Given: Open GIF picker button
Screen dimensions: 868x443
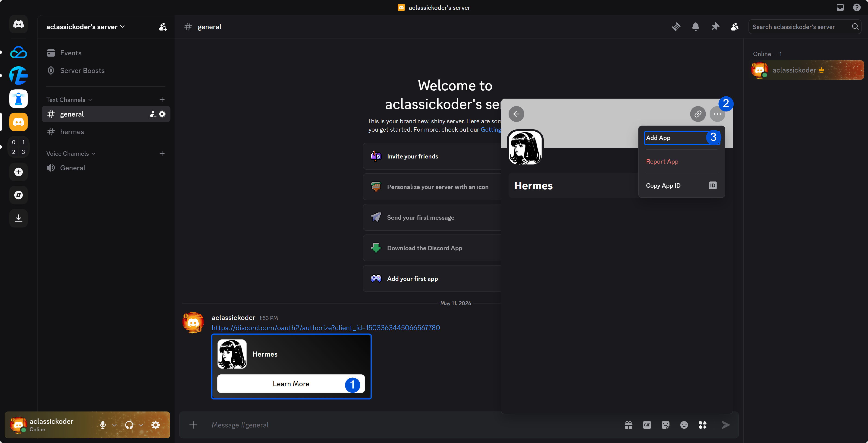Looking at the screenshot, I should [647, 425].
